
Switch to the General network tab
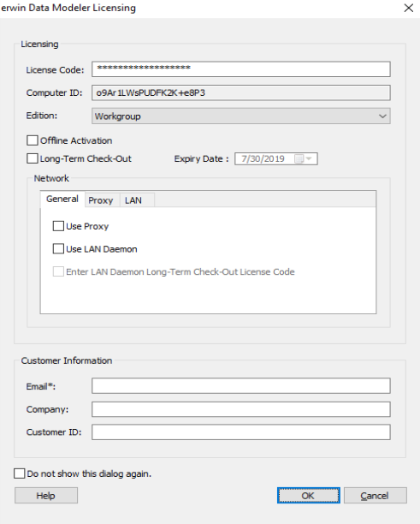(x=62, y=199)
